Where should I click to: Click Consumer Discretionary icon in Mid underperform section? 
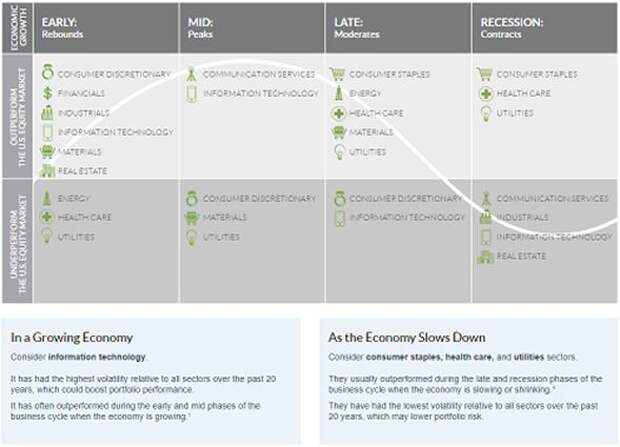pyautogui.click(x=192, y=198)
